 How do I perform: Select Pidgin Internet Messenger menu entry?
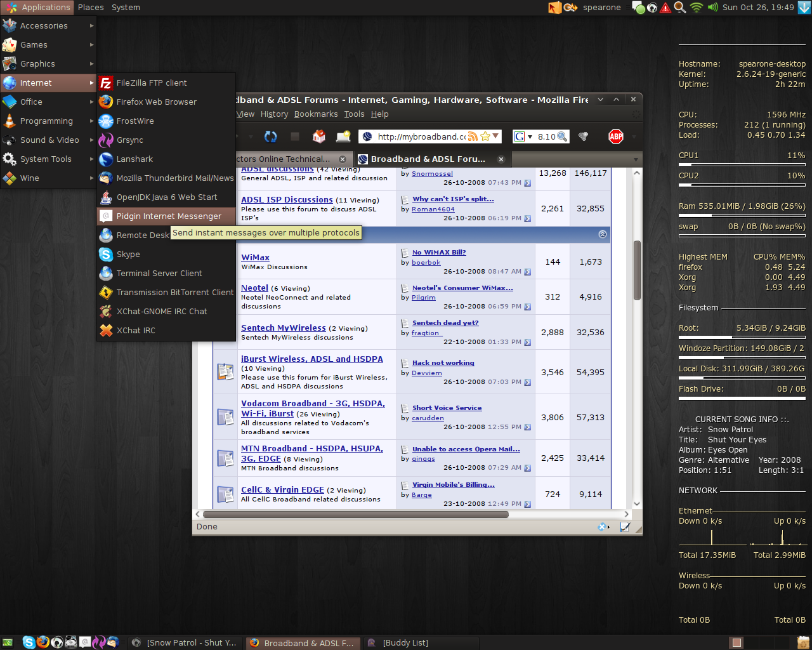point(169,216)
